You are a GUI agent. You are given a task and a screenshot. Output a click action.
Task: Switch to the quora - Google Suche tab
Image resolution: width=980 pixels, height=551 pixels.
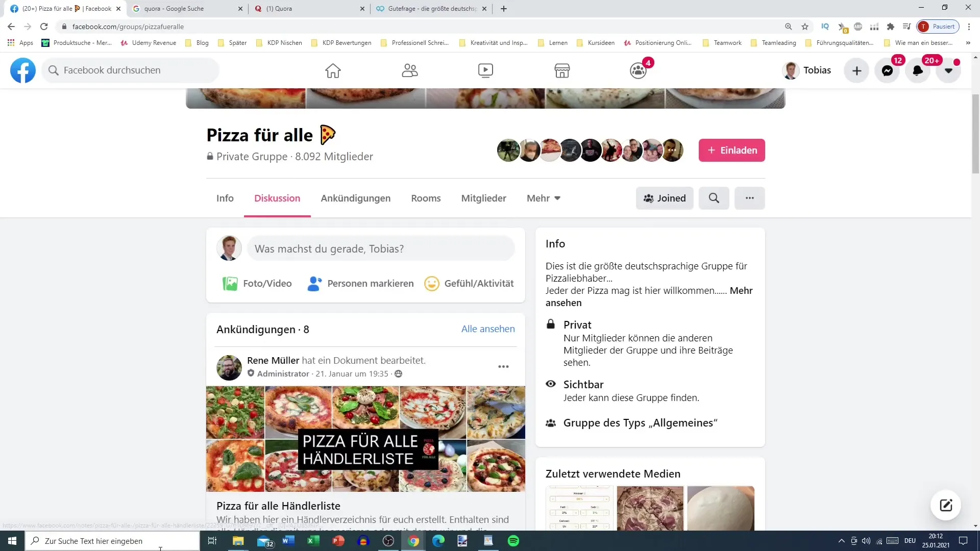click(x=187, y=9)
